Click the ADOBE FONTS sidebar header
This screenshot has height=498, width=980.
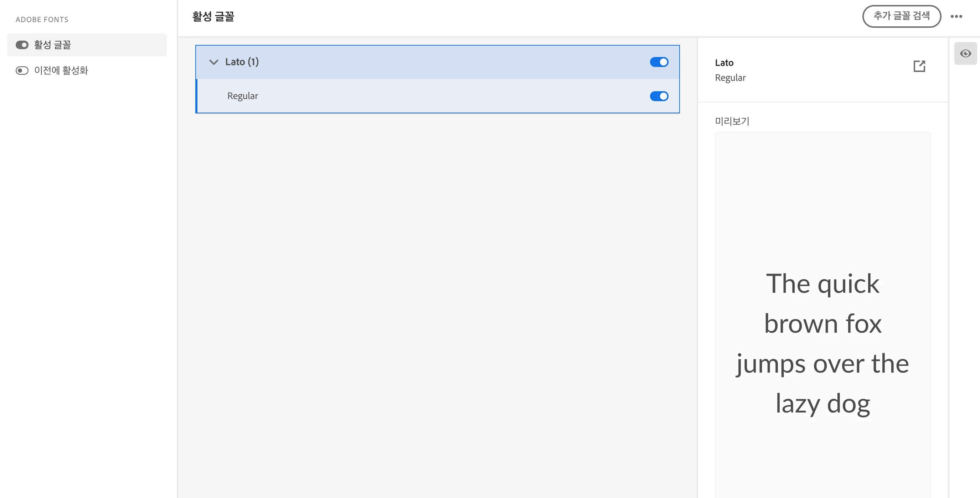pyautogui.click(x=42, y=20)
